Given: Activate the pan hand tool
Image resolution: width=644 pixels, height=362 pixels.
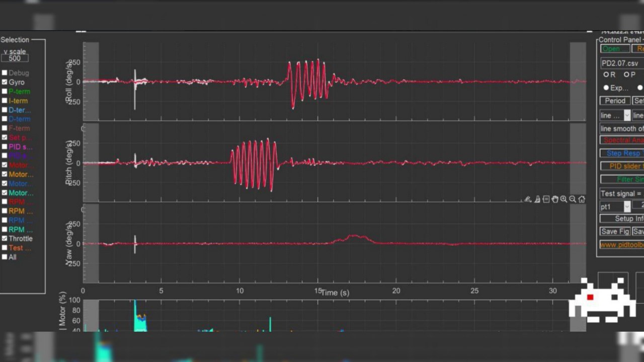Looking at the screenshot, I should pyautogui.click(x=555, y=199).
